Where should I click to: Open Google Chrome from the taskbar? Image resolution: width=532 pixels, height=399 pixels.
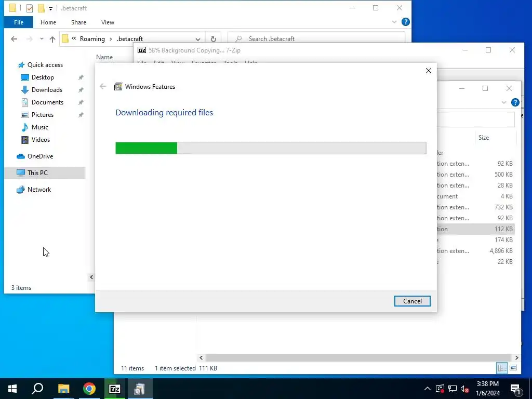(89, 389)
